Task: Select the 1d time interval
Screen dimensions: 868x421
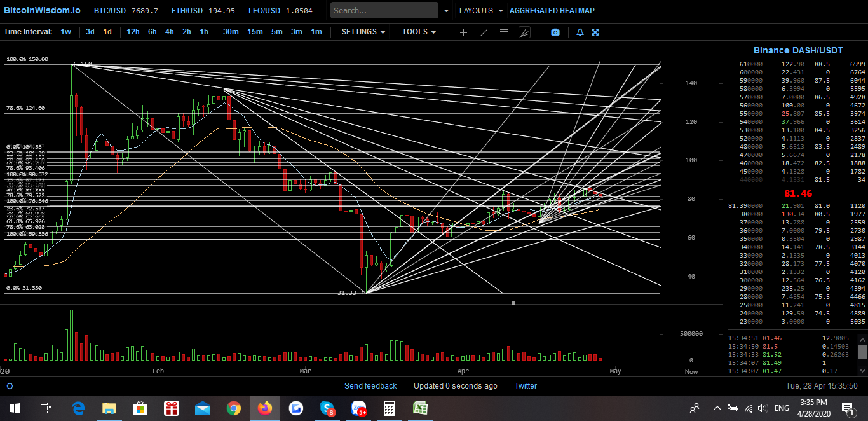Action: point(107,32)
